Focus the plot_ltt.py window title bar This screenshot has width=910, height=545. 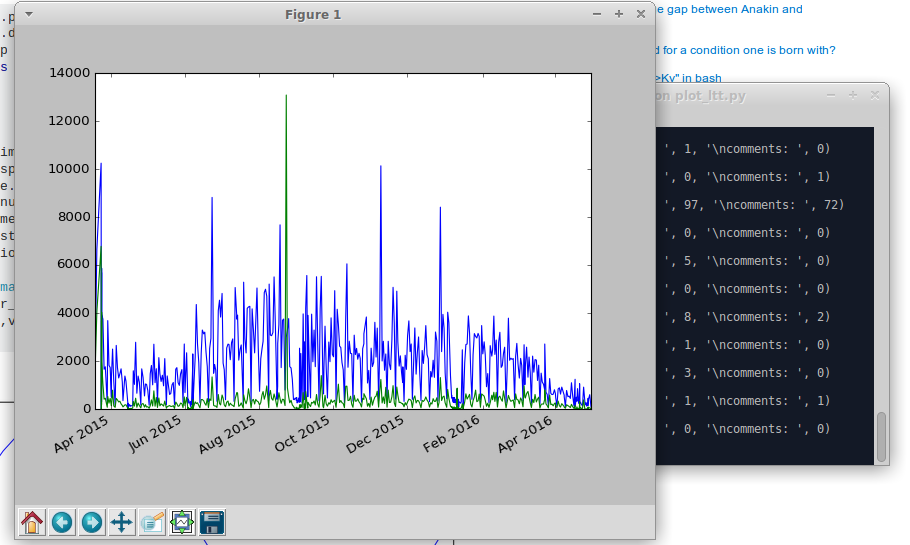click(740, 96)
